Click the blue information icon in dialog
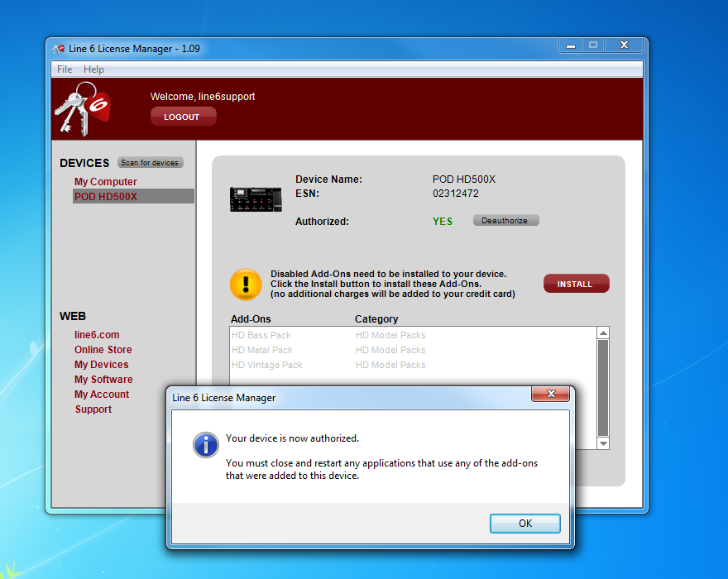 [206, 445]
